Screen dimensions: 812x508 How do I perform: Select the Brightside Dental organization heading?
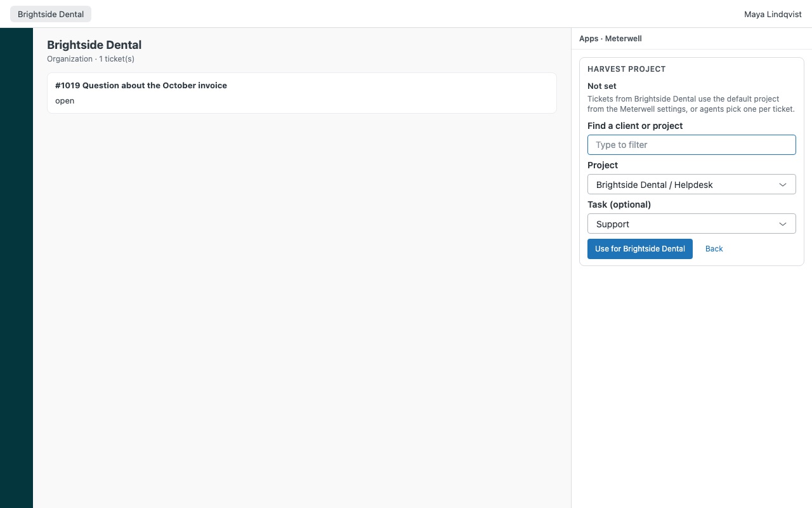(x=95, y=45)
